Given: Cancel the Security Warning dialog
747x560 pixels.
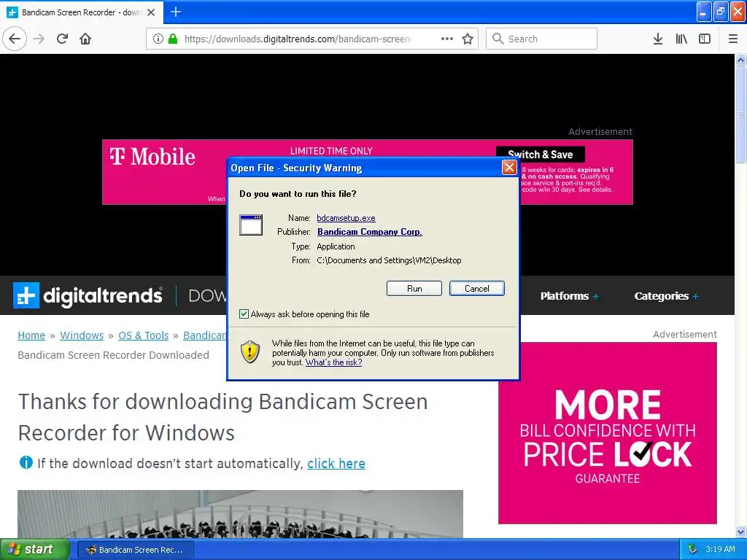Looking at the screenshot, I should pos(477,289).
